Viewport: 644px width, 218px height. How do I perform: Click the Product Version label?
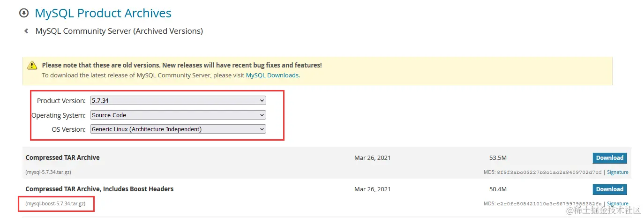click(x=61, y=101)
